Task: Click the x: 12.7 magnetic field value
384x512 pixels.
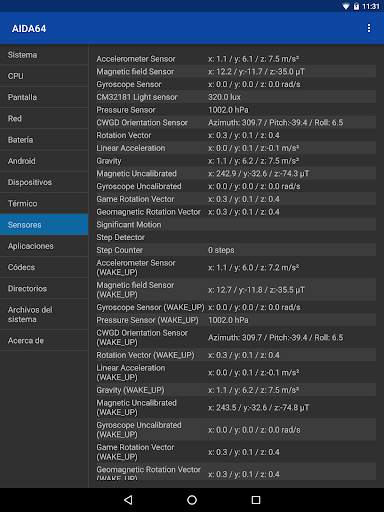Action: point(256,290)
